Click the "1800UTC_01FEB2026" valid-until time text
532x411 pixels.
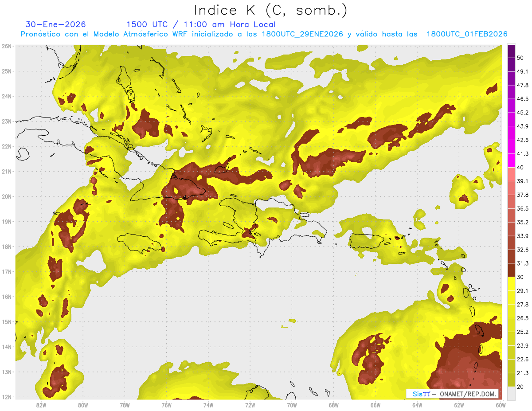coord(467,34)
